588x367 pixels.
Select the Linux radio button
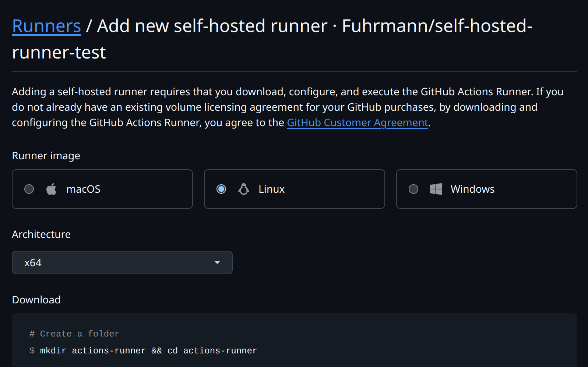click(221, 189)
